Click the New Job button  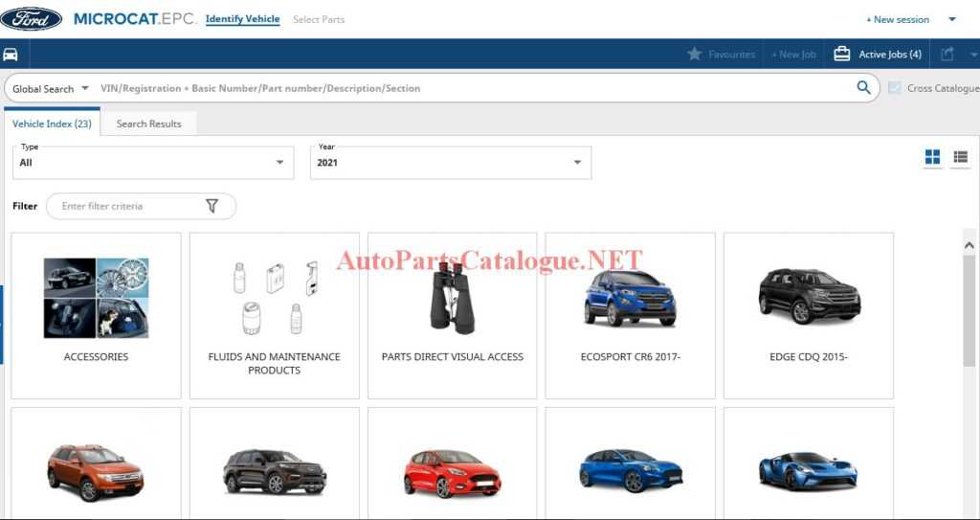tap(793, 55)
